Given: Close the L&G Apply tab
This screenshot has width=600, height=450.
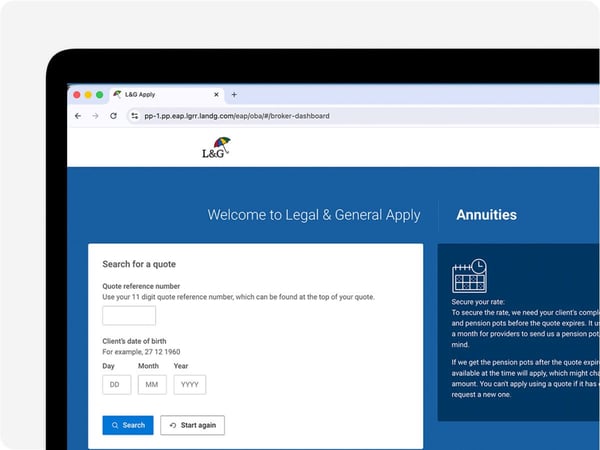Looking at the screenshot, I should (x=216, y=94).
